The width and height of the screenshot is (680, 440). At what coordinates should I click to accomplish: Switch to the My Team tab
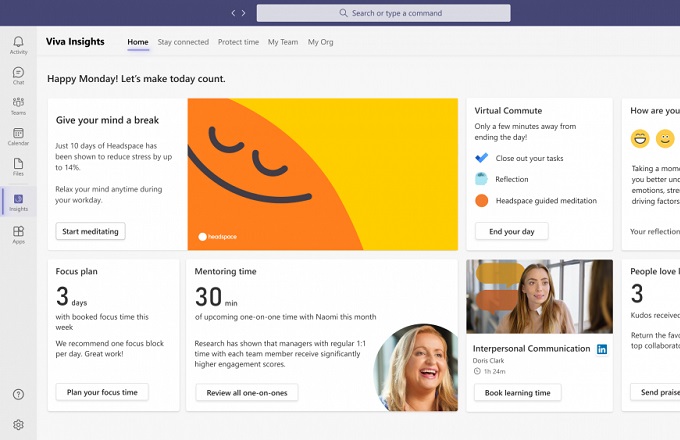pos(283,42)
